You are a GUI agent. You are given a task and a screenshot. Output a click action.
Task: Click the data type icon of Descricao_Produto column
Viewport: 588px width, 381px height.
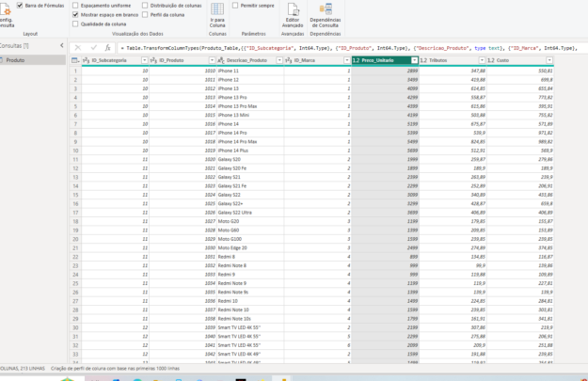coord(219,60)
